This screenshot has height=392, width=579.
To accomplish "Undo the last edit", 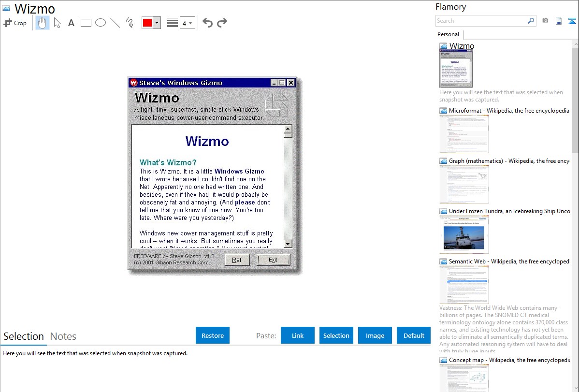I will click(207, 23).
